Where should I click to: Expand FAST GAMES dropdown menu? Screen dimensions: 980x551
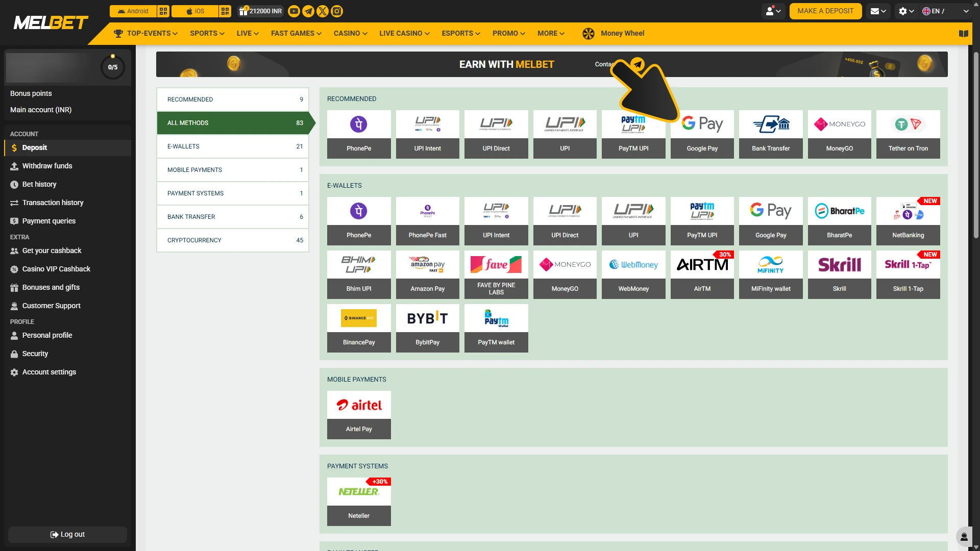[296, 34]
